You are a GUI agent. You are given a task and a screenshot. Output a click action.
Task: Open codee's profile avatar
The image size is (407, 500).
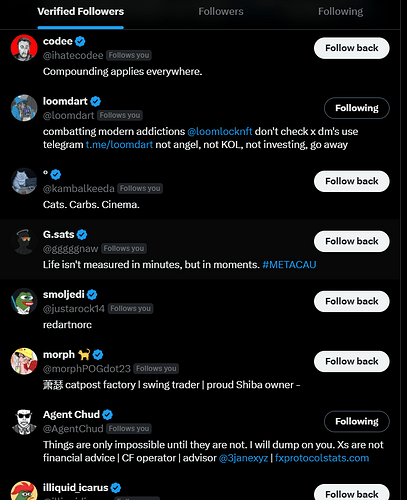click(24, 48)
